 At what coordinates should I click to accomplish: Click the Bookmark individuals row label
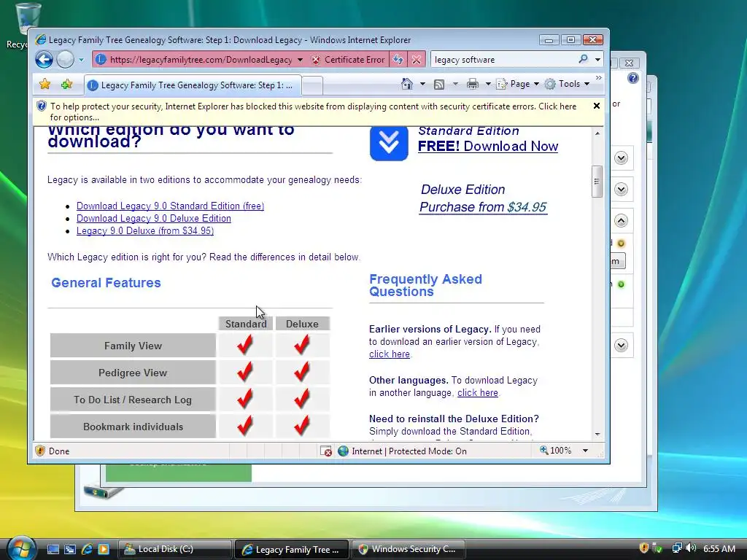point(133,427)
